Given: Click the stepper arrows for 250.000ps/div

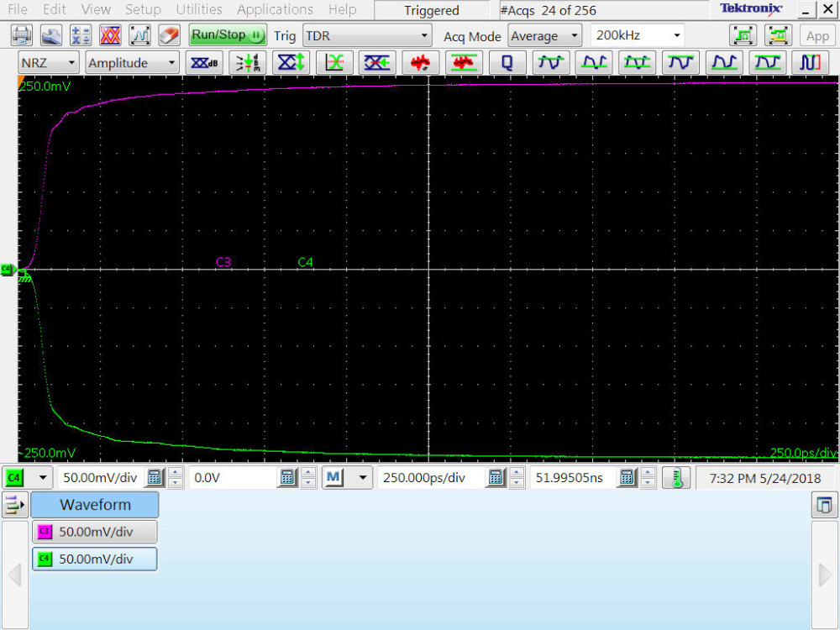Looking at the screenshot, I should (x=517, y=477).
